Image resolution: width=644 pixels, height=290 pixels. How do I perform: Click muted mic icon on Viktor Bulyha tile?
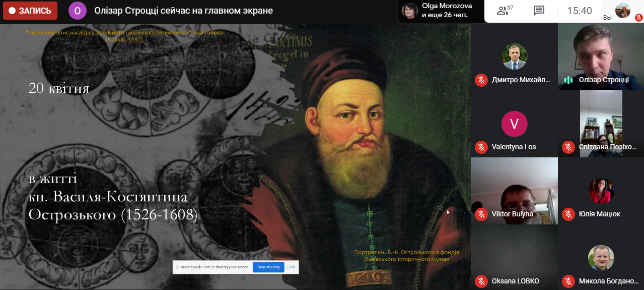click(481, 214)
